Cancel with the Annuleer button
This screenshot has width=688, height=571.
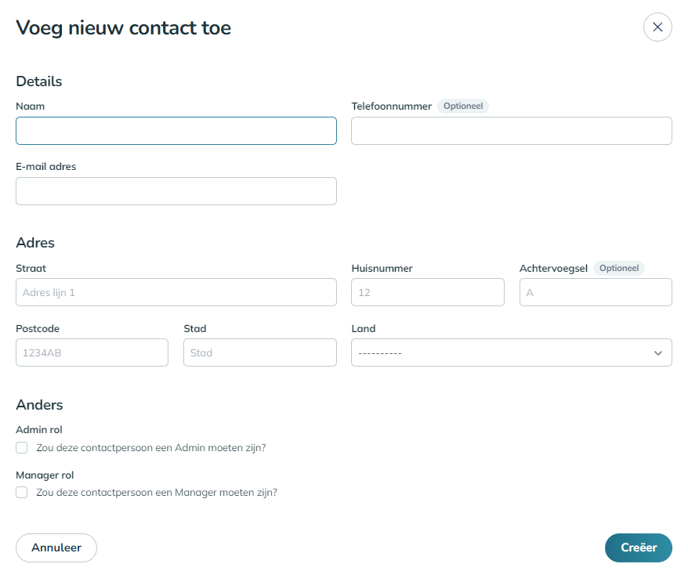(x=56, y=548)
